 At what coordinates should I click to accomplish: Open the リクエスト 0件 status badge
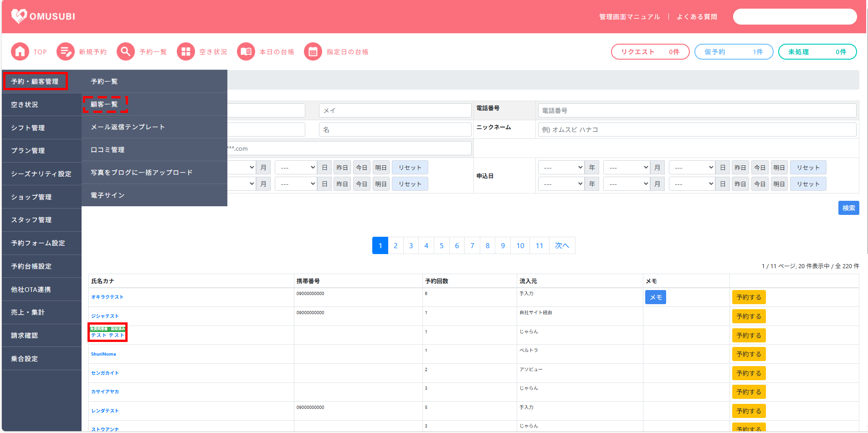point(650,52)
